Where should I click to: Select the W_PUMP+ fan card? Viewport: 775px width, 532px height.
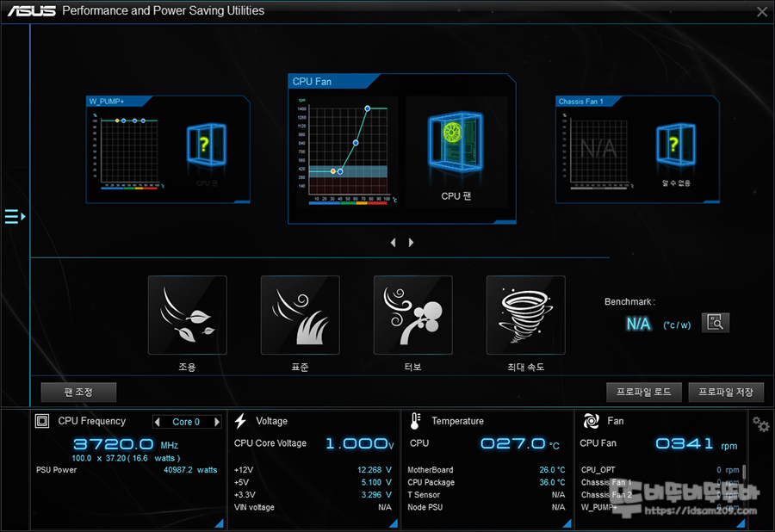[x=168, y=149]
